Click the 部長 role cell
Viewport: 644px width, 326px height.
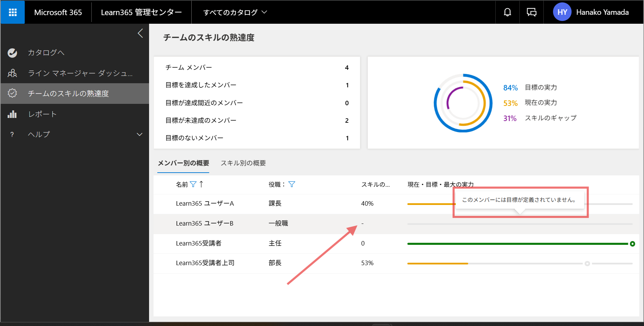275,263
